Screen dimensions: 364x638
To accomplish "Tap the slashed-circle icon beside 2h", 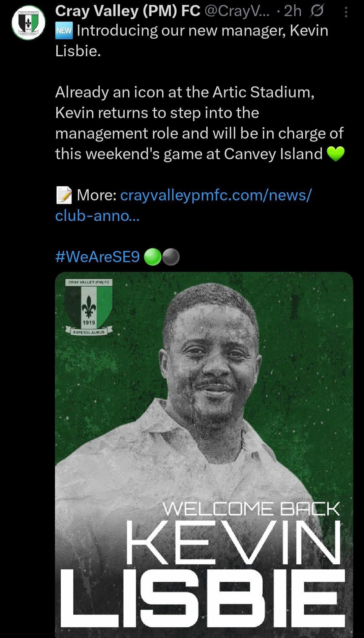I will (317, 11).
